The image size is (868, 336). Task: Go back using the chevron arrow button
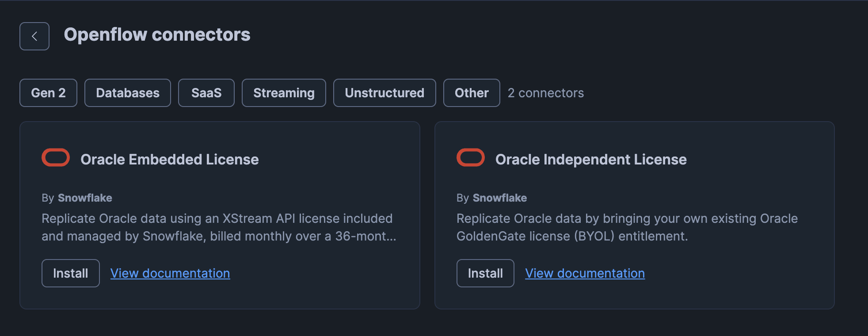34,36
